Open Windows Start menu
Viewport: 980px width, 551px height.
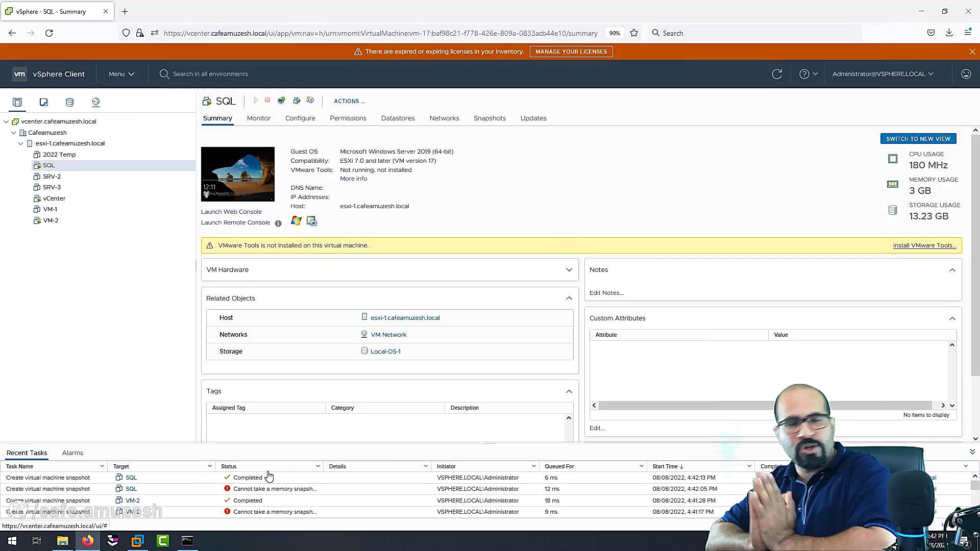click(x=12, y=541)
